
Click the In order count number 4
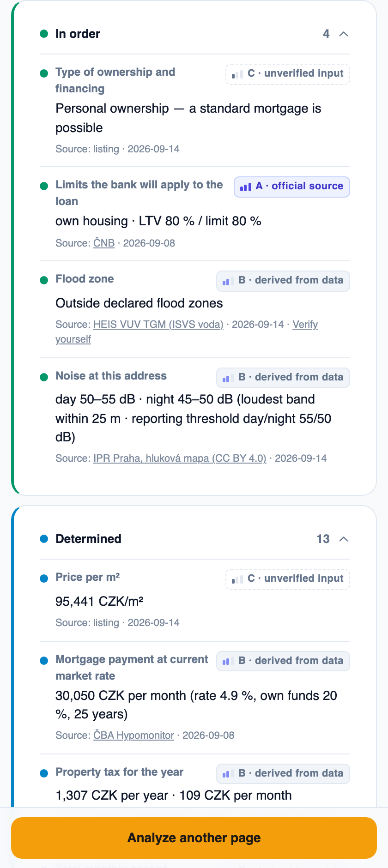coord(326,34)
